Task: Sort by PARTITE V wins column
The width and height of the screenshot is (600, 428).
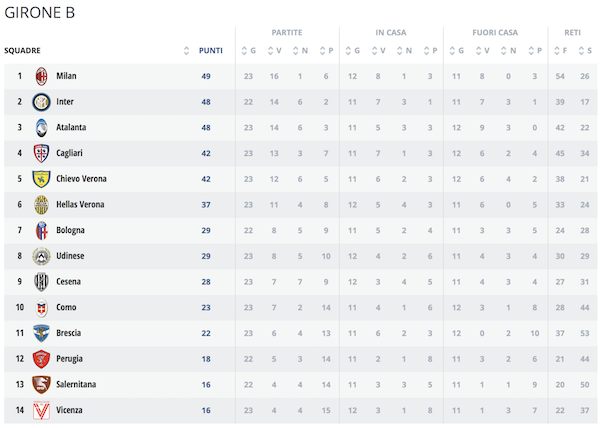Action: 274,50
